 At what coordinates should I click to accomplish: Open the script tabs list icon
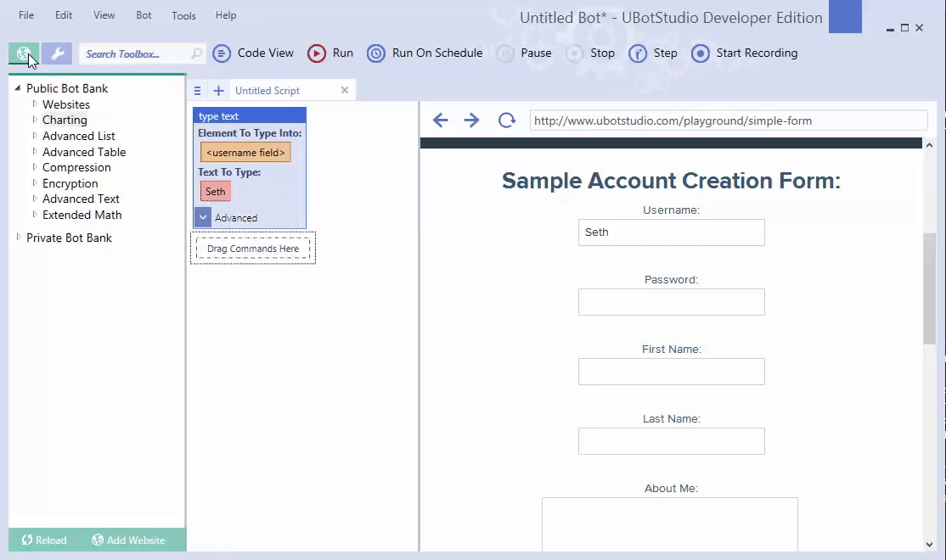(197, 91)
